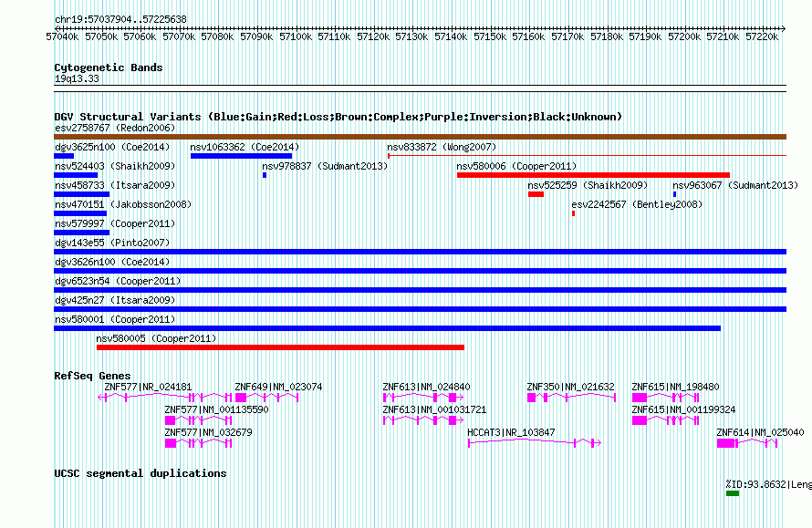Click the ZNF649 gene structure glyph
Image resolution: width=812 pixels, height=528 pixels.
point(266,398)
